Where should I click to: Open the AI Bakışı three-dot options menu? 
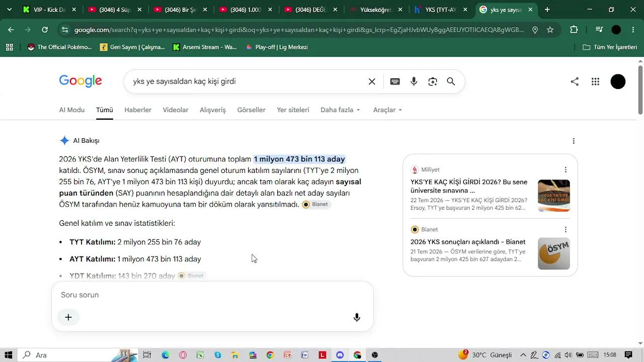click(574, 141)
